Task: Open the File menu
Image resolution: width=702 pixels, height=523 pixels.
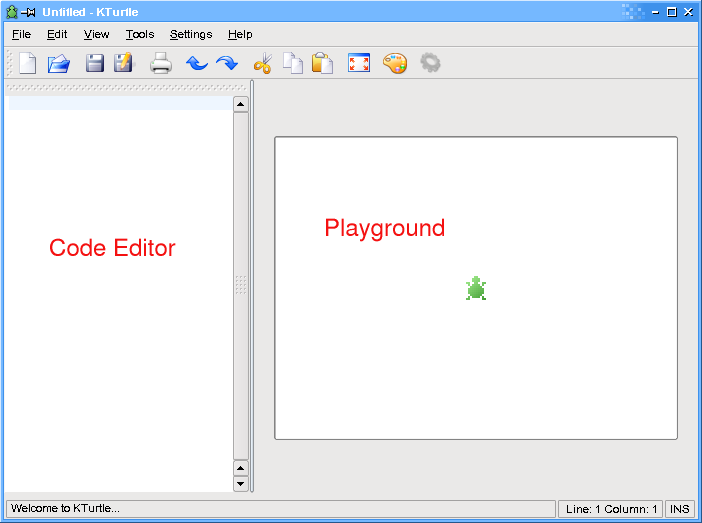Action: point(21,34)
